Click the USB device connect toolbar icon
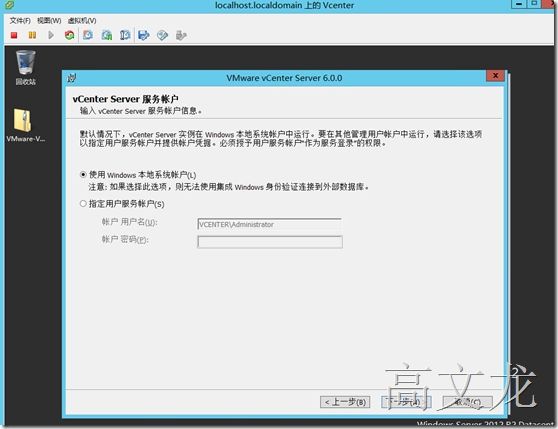Screen dimensions: 558x429 tap(181, 35)
